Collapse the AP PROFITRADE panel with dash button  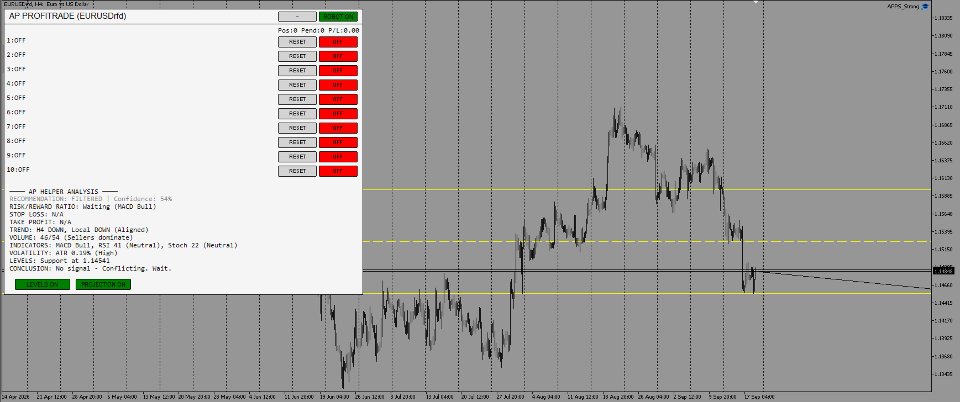[297, 17]
